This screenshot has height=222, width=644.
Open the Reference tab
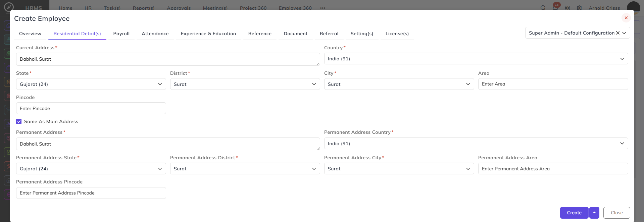click(260, 34)
